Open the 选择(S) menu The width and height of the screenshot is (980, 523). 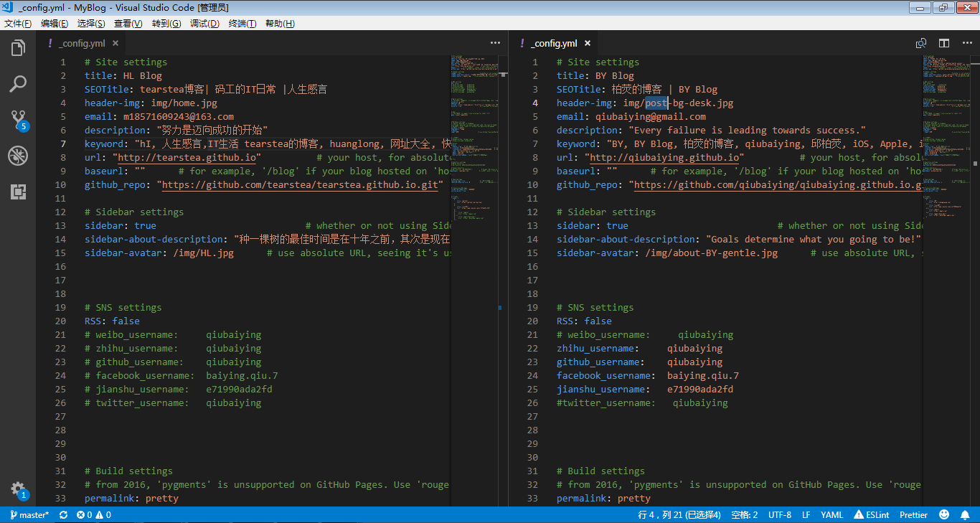click(x=91, y=24)
